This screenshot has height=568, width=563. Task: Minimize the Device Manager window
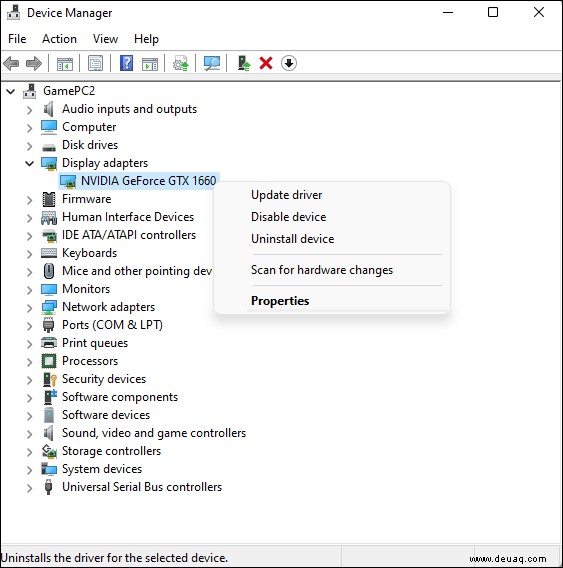(x=448, y=12)
